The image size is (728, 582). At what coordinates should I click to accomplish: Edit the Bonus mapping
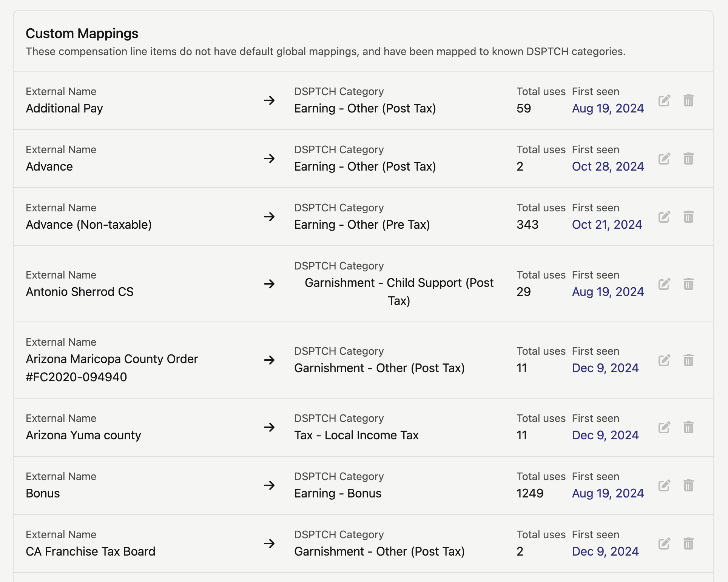[x=664, y=485]
